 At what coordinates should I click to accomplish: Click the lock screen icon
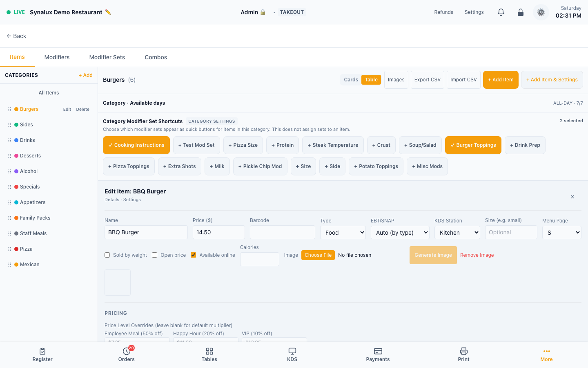(521, 12)
